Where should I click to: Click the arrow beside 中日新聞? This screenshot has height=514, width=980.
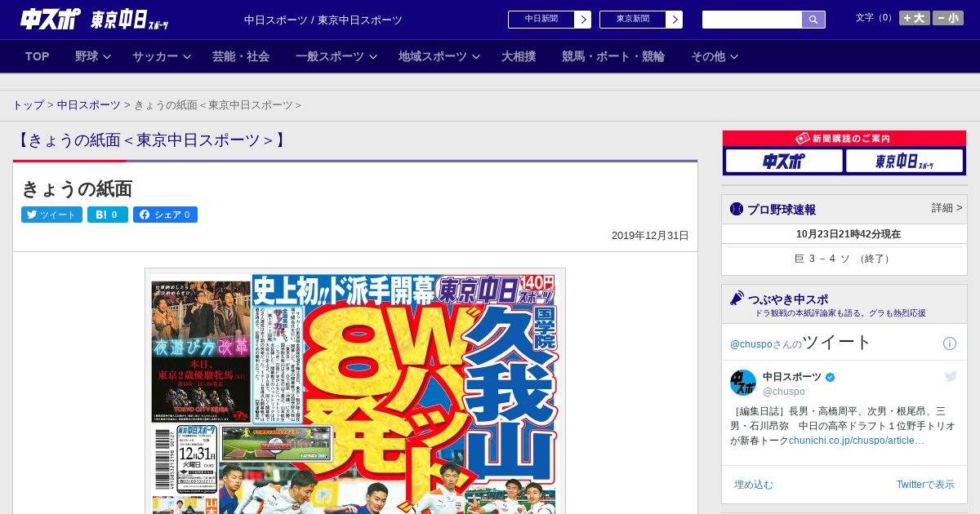point(583,20)
